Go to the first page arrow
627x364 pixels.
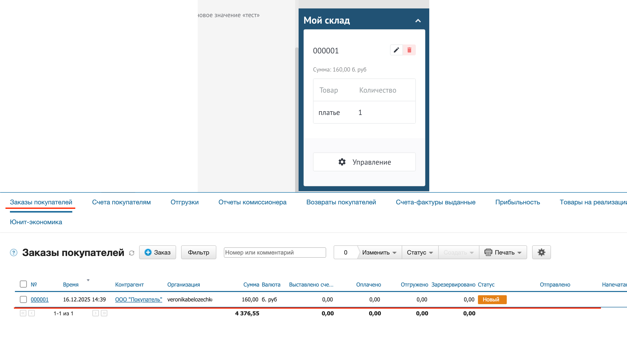[23, 313]
